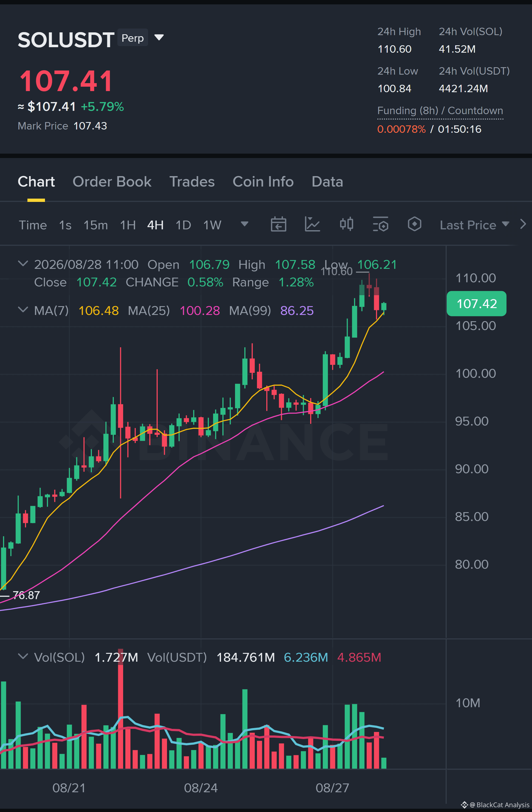532x812 pixels.
Task: Click the MA(7) value 106.48
Action: click(98, 311)
